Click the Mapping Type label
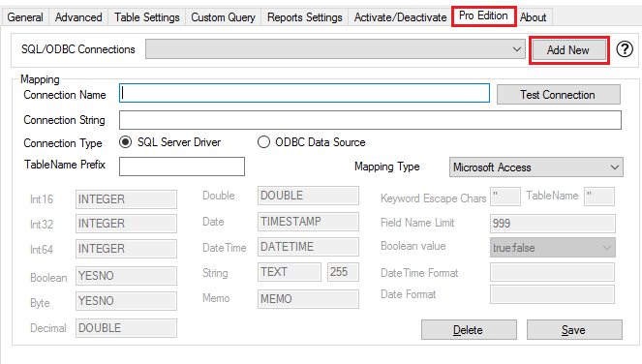 (x=387, y=167)
